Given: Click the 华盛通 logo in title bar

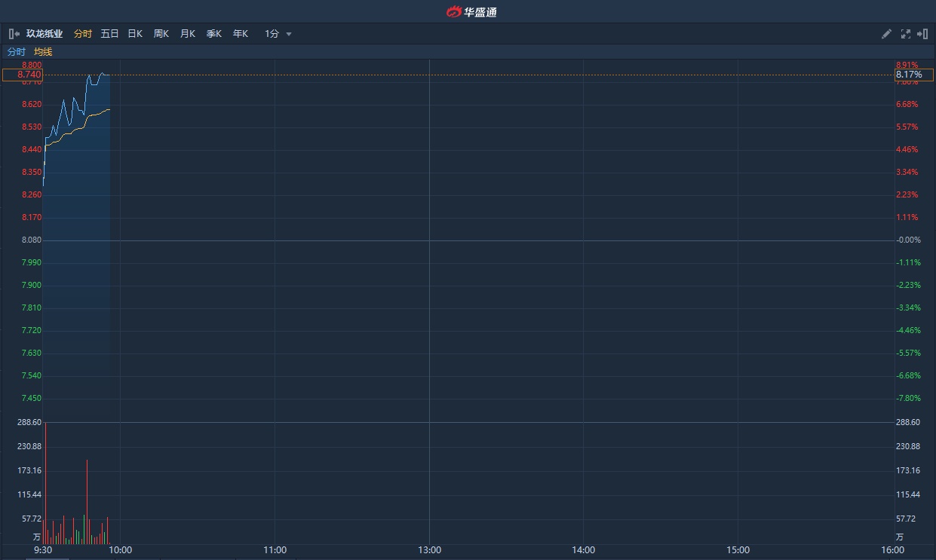Looking at the screenshot, I should tap(471, 11).
